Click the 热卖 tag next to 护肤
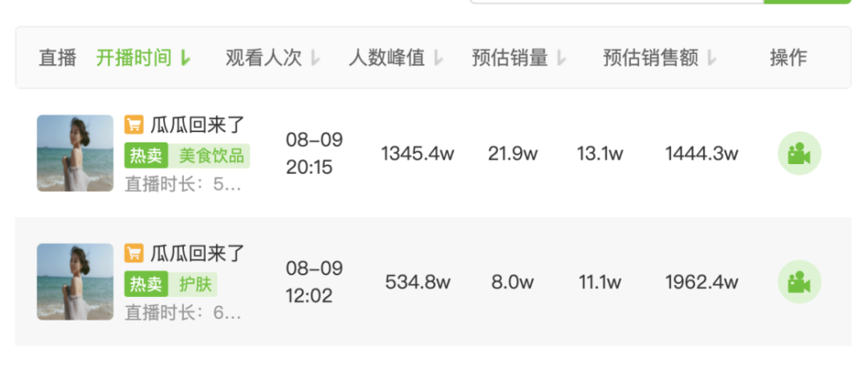The height and width of the screenshot is (383, 868). tap(146, 284)
